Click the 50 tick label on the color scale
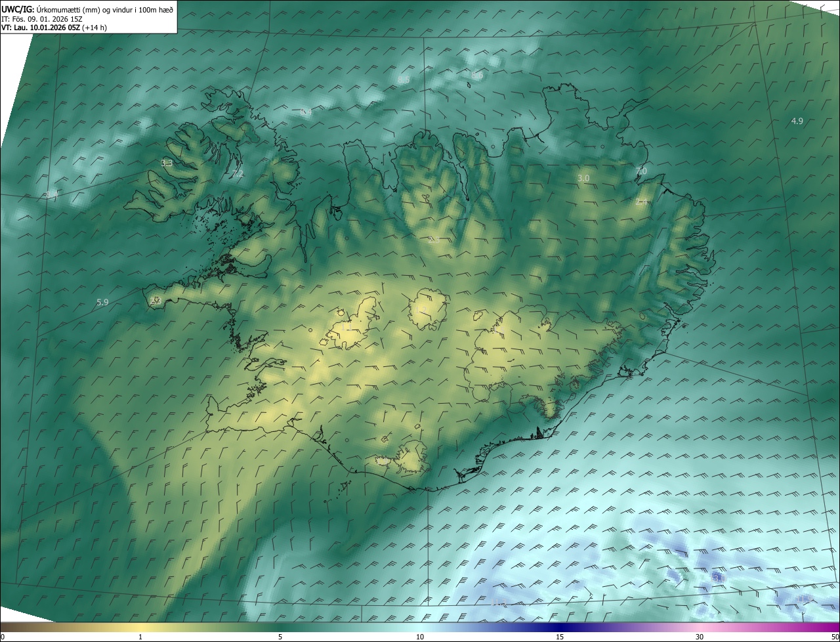Screen dimensions: 840x642 click(x=835, y=637)
